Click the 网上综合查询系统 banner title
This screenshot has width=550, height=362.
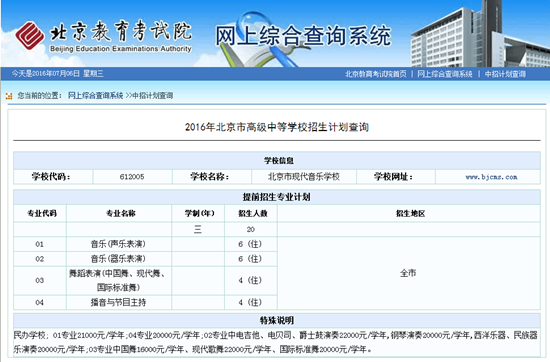[x=303, y=35]
